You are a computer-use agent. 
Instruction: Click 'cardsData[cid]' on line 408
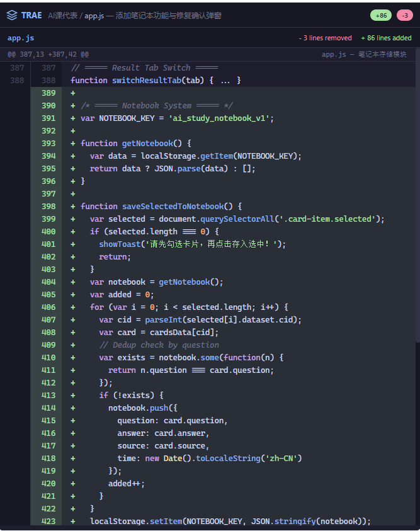click(182, 332)
